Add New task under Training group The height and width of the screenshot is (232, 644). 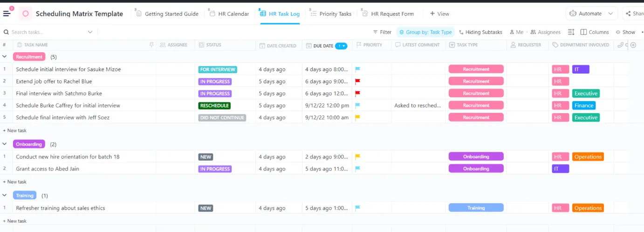click(x=15, y=221)
